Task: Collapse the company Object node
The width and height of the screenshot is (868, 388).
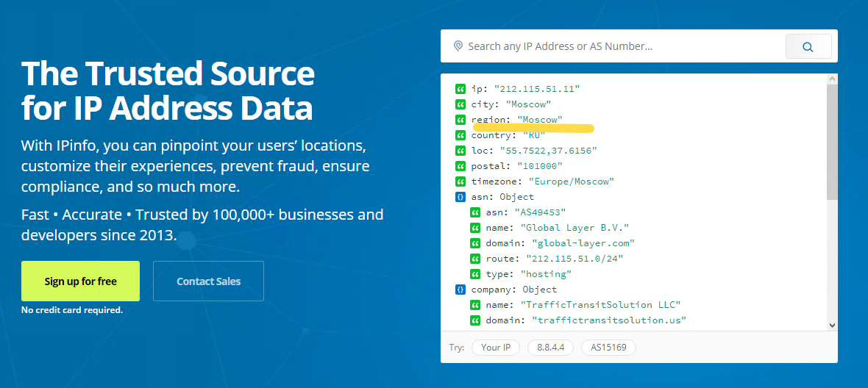Action: click(x=460, y=290)
